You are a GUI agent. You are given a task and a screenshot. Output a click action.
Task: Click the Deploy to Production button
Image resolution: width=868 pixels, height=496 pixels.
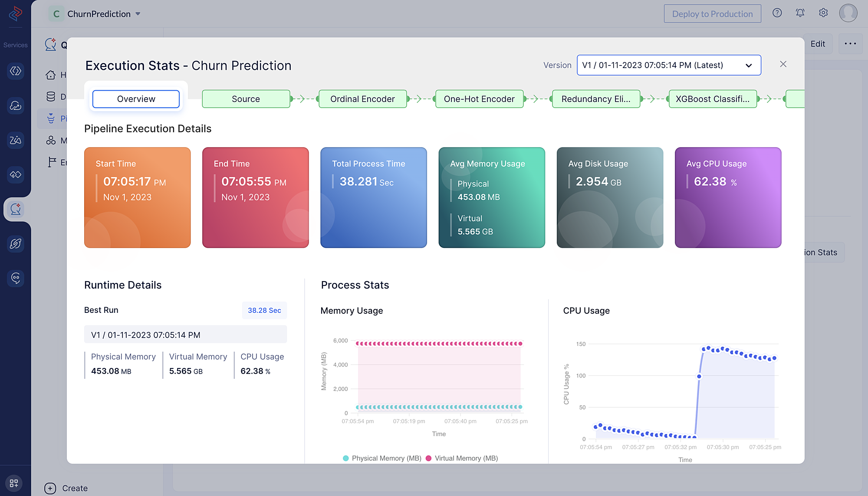click(713, 13)
